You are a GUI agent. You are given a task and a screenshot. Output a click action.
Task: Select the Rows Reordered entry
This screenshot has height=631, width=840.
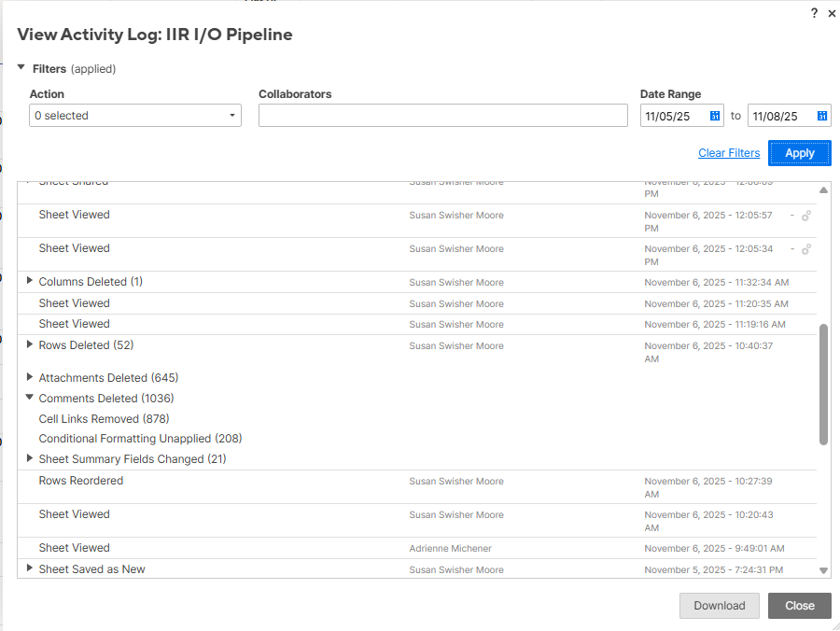417,487
